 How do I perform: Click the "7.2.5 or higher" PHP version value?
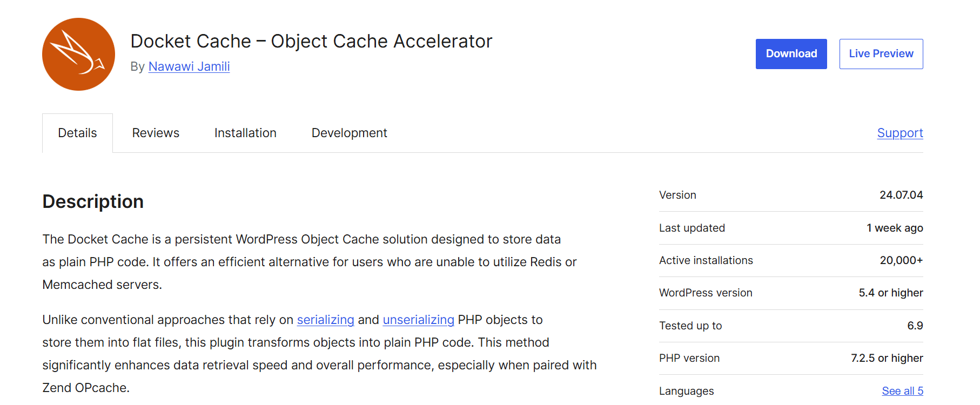click(x=887, y=358)
